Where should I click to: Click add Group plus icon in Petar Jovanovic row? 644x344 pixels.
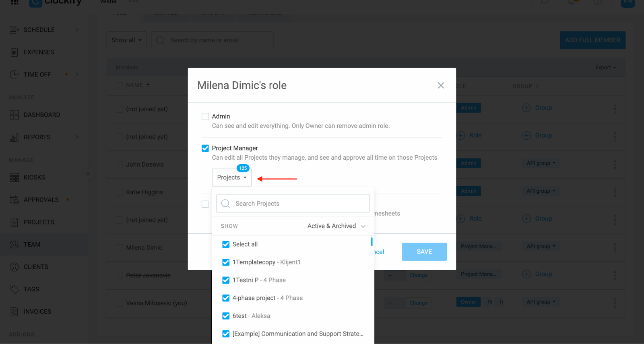(x=526, y=274)
